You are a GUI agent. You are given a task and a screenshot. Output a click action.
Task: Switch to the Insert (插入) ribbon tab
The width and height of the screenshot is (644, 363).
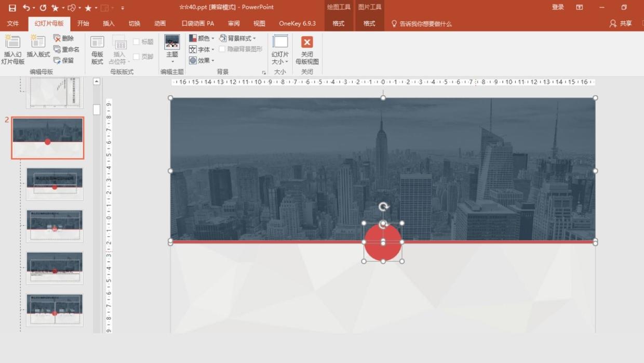[x=109, y=23]
